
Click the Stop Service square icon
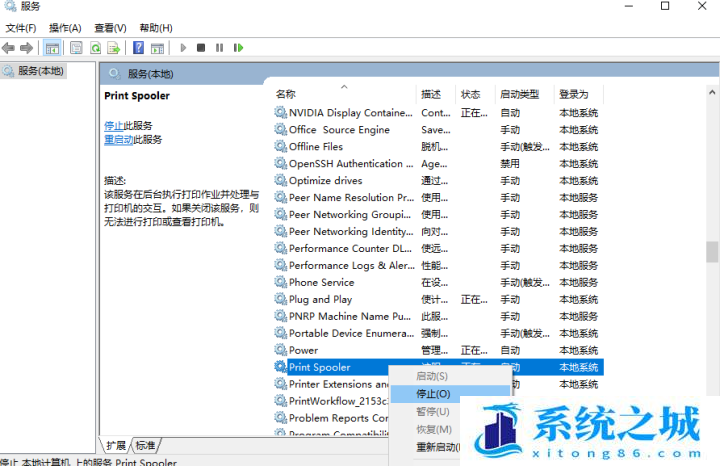point(201,48)
